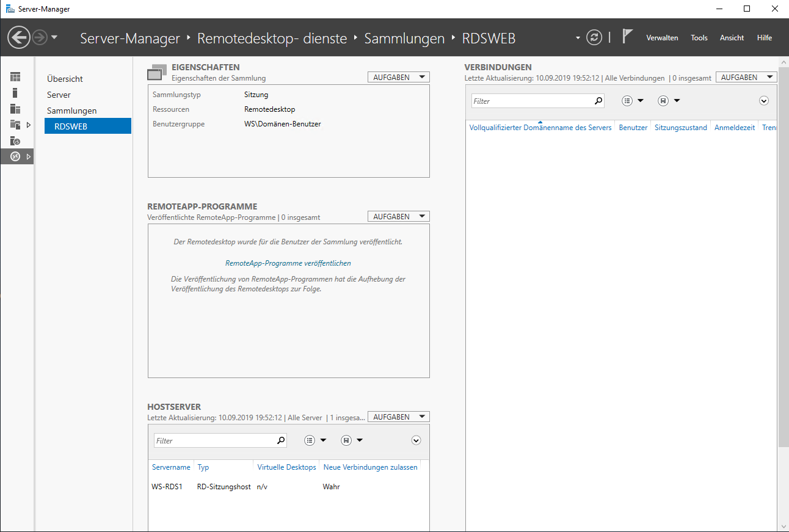Viewport: 789px width, 532px height.
Task: Select Dashboard icon in left sidebar
Action: click(15, 77)
